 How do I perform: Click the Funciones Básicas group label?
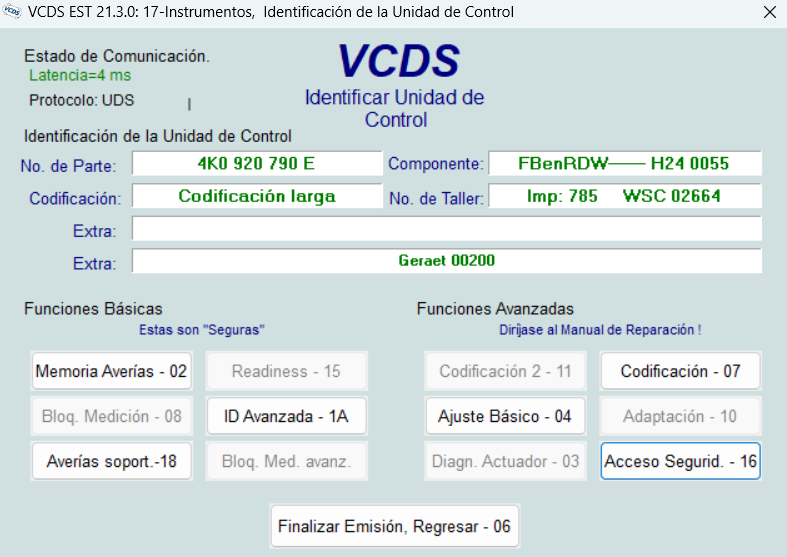[x=93, y=309]
